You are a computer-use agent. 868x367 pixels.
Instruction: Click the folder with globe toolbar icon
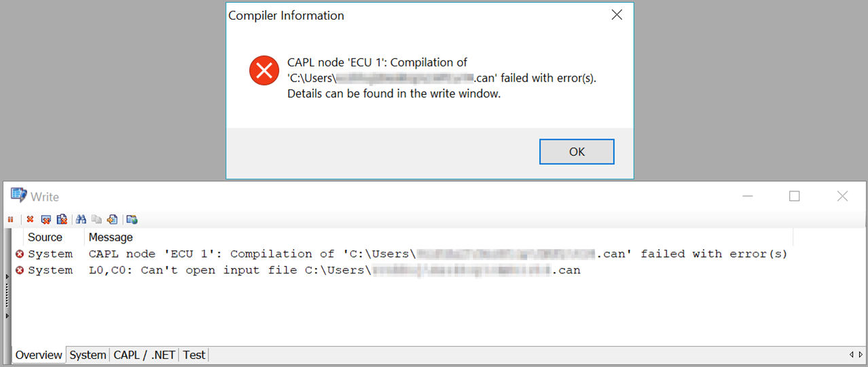[x=132, y=220]
